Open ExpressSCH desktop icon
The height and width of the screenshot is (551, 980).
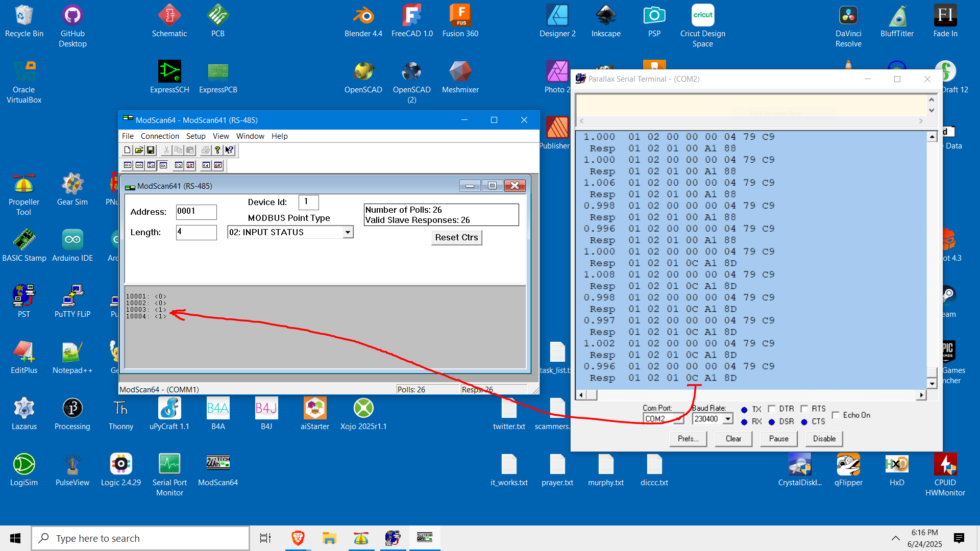[x=169, y=78]
